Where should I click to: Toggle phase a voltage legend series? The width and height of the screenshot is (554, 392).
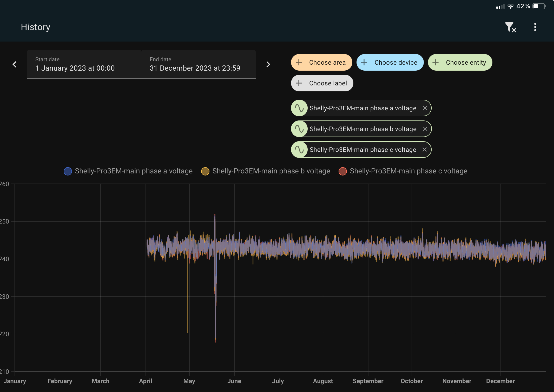coord(128,171)
